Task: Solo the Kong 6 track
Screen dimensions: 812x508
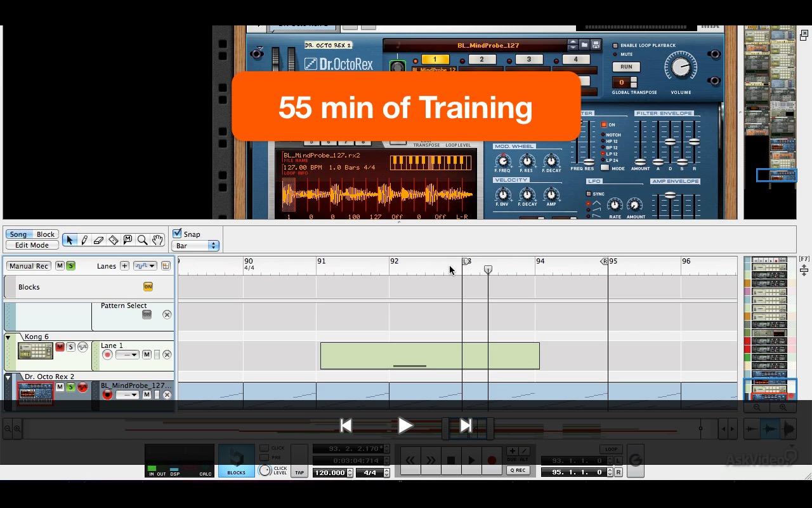Action: pos(71,347)
